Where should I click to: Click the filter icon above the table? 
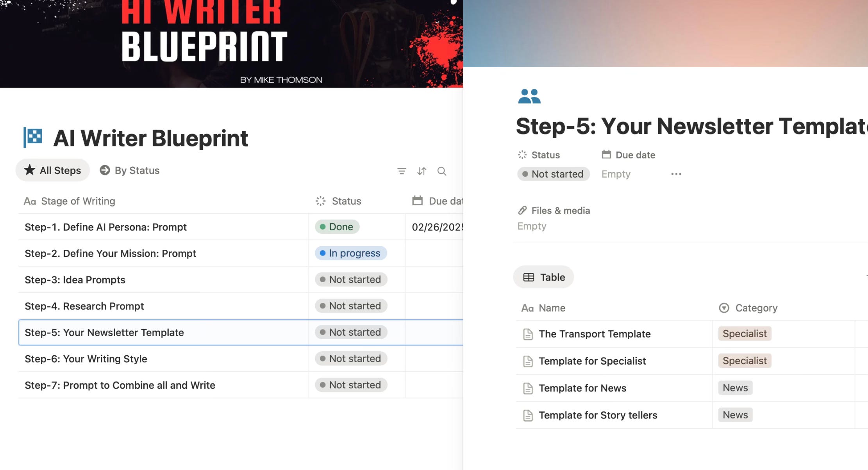402,171
